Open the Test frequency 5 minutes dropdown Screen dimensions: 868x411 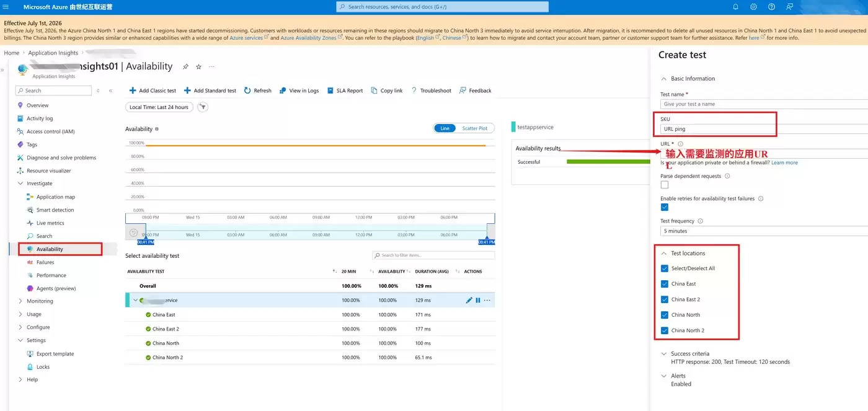pos(764,231)
